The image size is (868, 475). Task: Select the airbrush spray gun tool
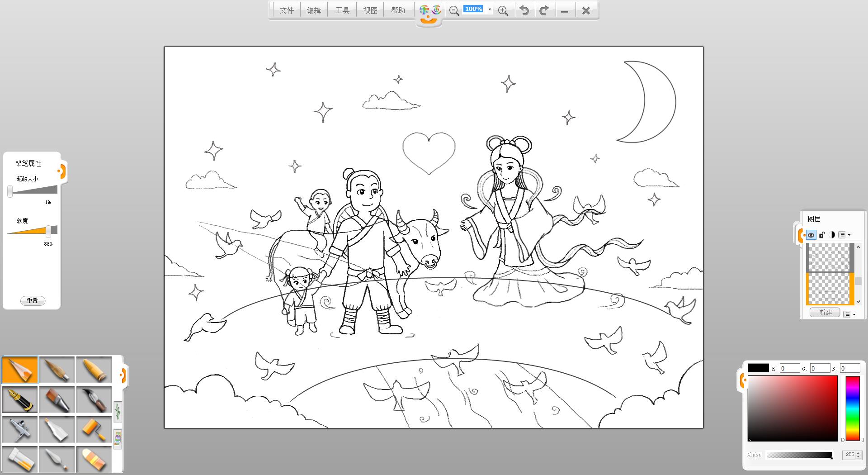[x=20, y=429]
